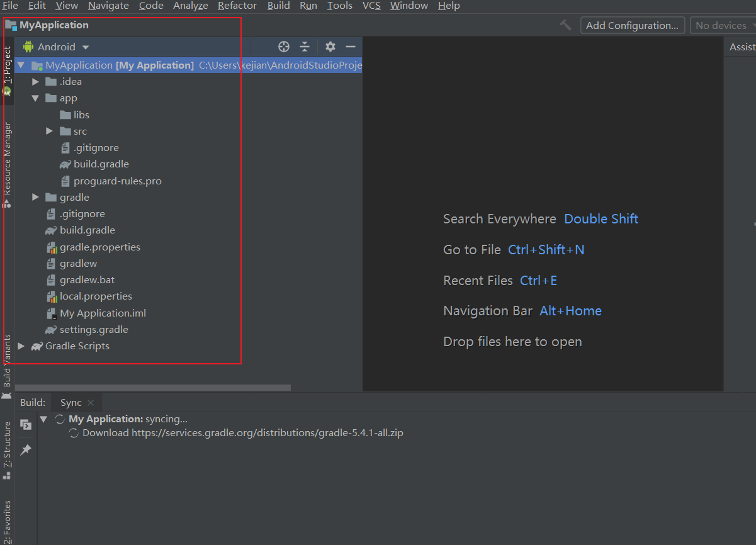Image resolution: width=756 pixels, height=545 pixels.
Task: Expand the .idea folder
Action: click(35, 82)
